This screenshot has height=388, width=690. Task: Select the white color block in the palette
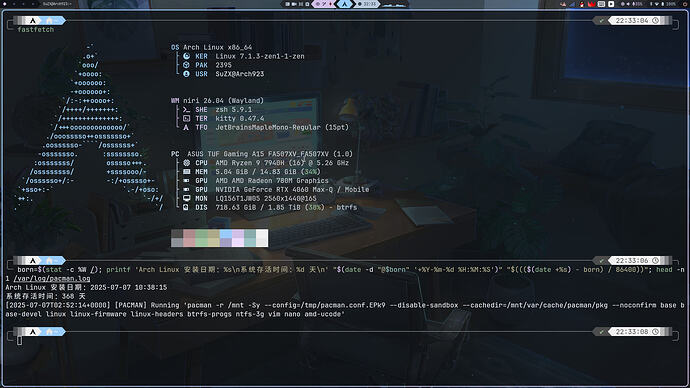pos(262,238)
